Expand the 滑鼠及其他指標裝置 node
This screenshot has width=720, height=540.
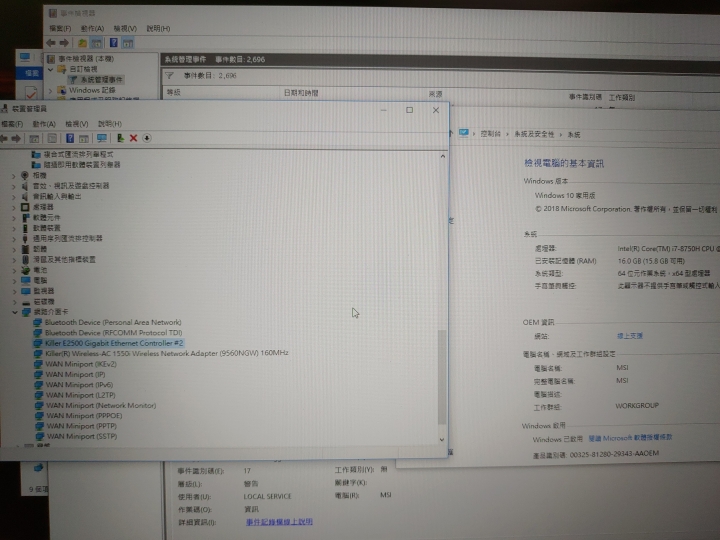click(x=14, y=260)
